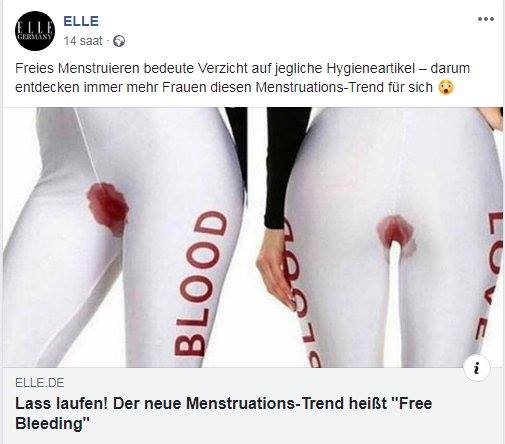Open the right rear-view leggings photo

point(378,237)
